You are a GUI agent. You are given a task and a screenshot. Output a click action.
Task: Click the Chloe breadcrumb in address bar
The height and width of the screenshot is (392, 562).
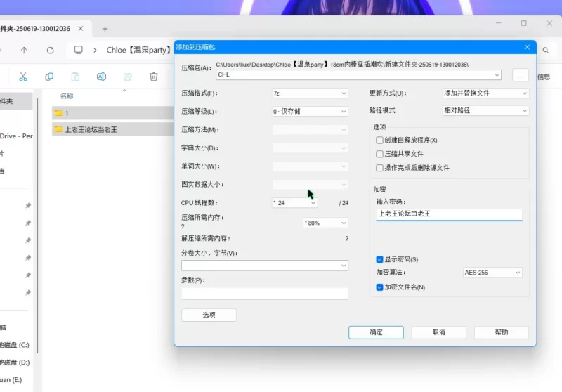pyautogui.click(x=138, y=50)
